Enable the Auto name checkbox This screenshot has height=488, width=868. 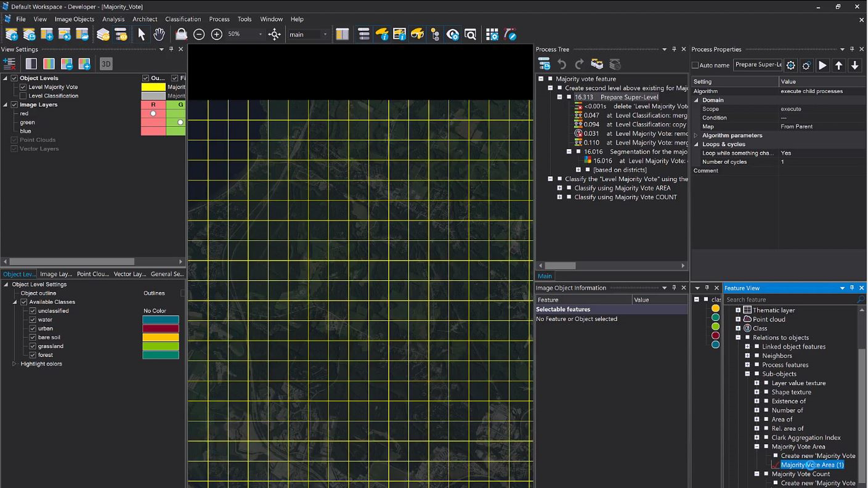(695, 65)
